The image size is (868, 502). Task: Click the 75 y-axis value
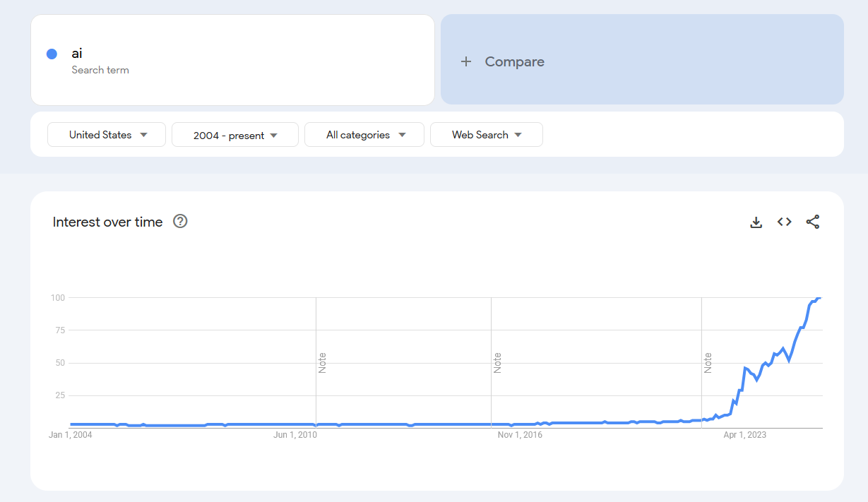[60, 330]
